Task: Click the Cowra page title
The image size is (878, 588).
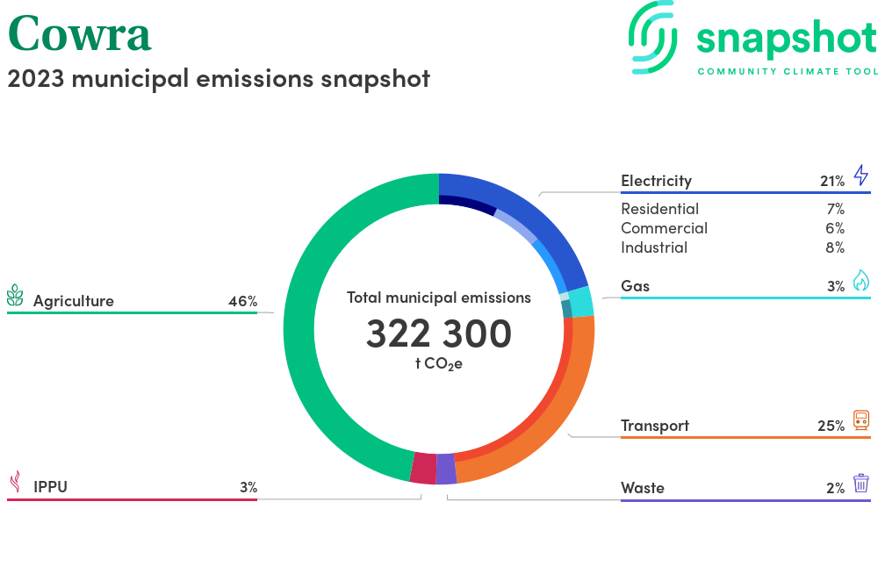Action: coord(79,33)
